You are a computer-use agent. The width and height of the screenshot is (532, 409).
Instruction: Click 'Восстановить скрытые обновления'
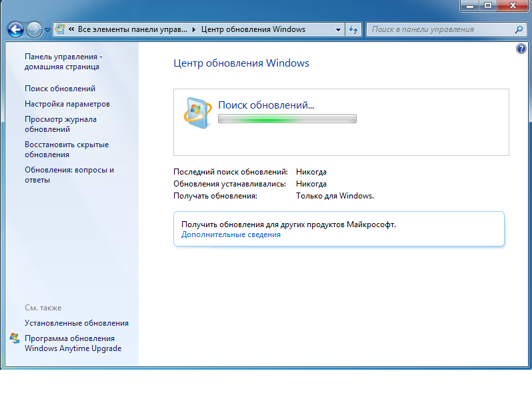pyautogui.click(x=67, y=150)
